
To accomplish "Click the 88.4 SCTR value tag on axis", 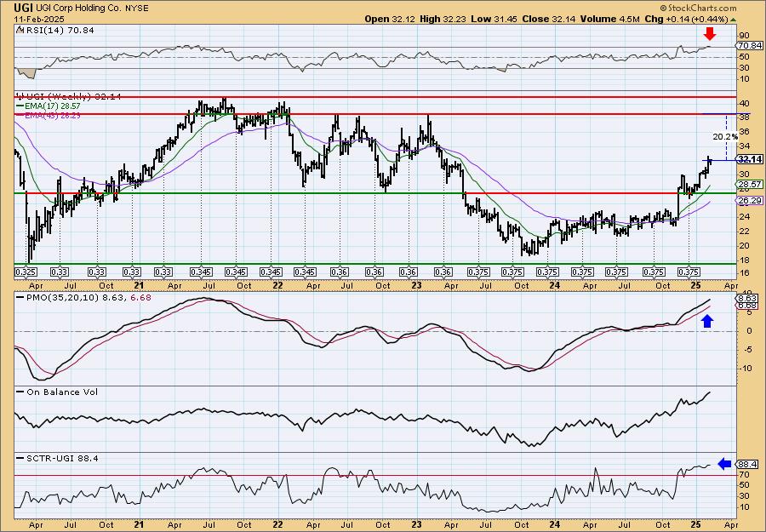I will [746, 464].
